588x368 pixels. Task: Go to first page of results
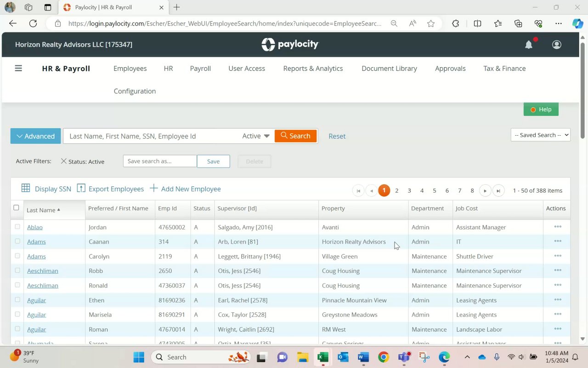pyautogui.click(x=358, y=190)
